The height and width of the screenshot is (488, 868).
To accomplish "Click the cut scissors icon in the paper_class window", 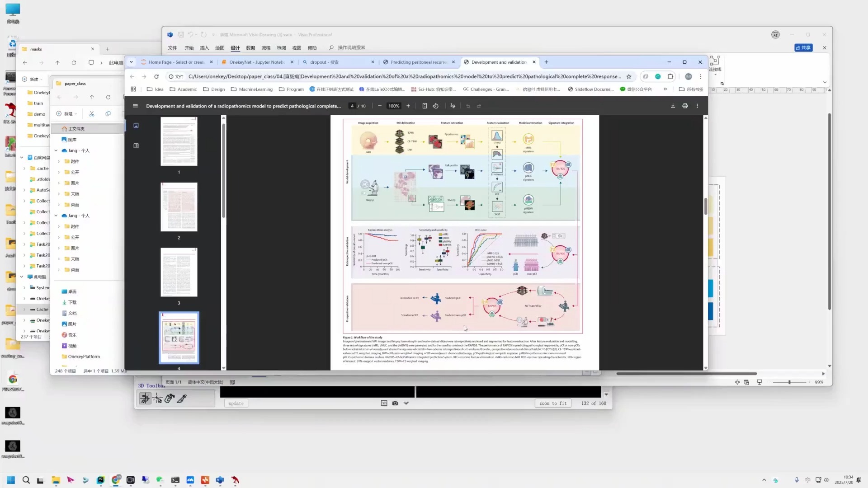I will [x=92, y=113].
